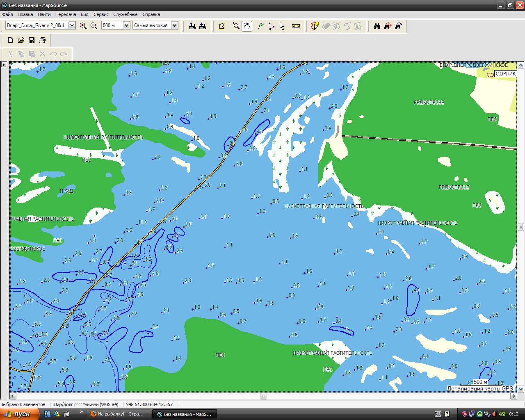Click the Zoom In magnifier icon
The height and width of the screenshot is (420, 525).
pos(83,26)
